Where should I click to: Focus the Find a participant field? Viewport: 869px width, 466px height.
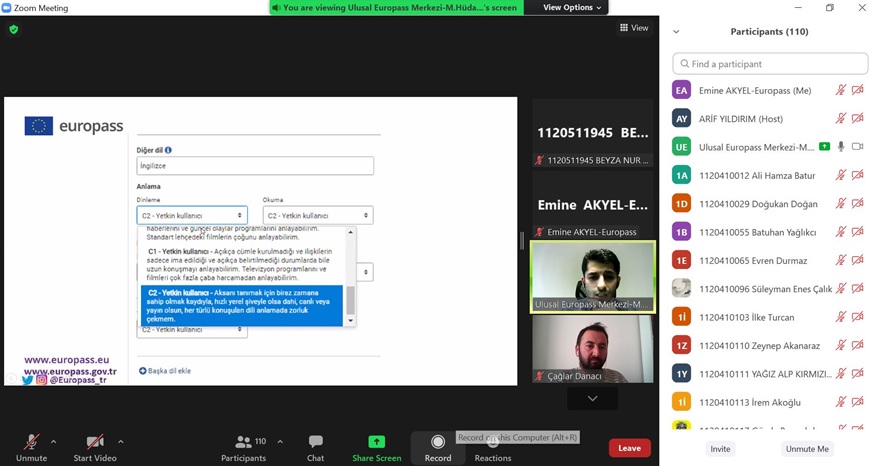click(x=769, y=64)
